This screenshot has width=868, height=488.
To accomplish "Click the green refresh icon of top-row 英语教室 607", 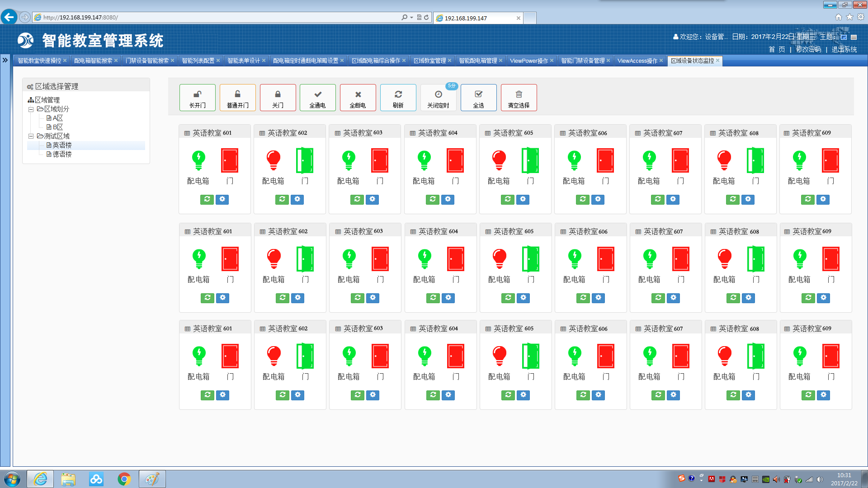I will (x=658, y=199).
